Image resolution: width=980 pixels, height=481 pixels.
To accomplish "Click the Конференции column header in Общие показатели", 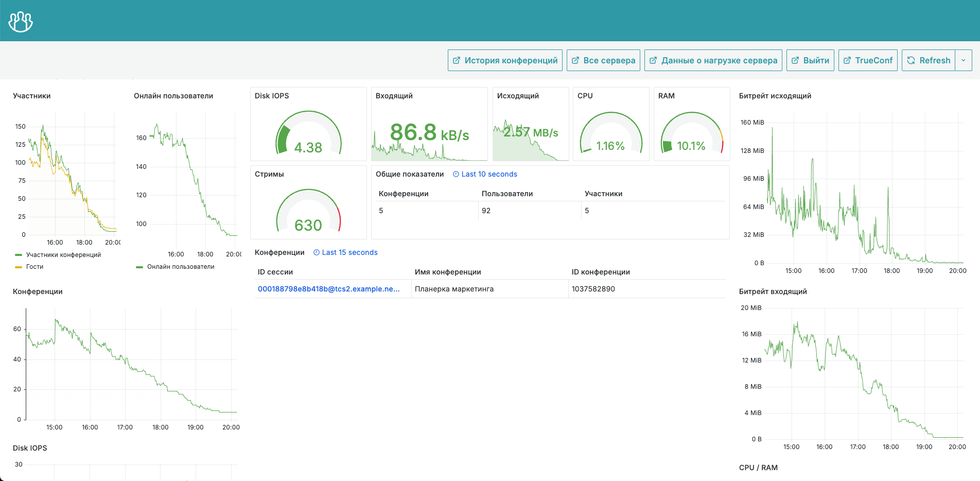I will pyautogui.click(x=404, y=194).
